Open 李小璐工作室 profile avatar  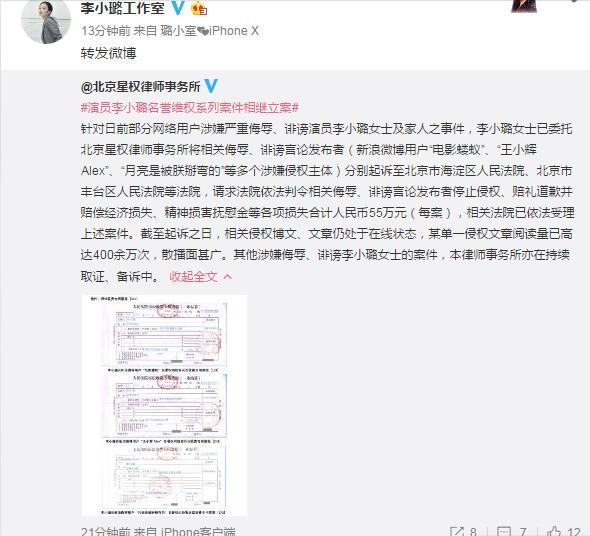(x=46, y=22)
